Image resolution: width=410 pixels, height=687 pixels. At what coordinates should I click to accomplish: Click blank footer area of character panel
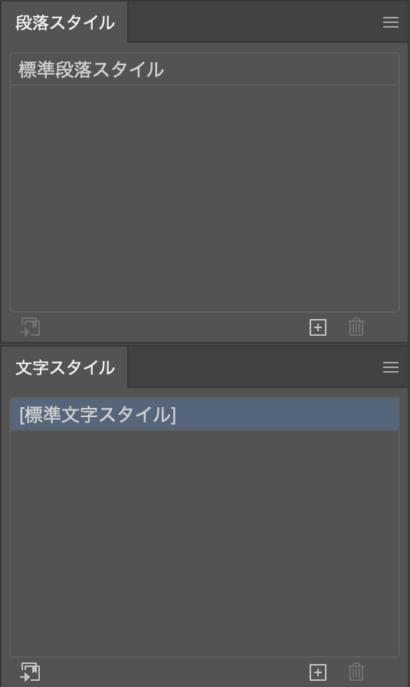tap(175, 672)
